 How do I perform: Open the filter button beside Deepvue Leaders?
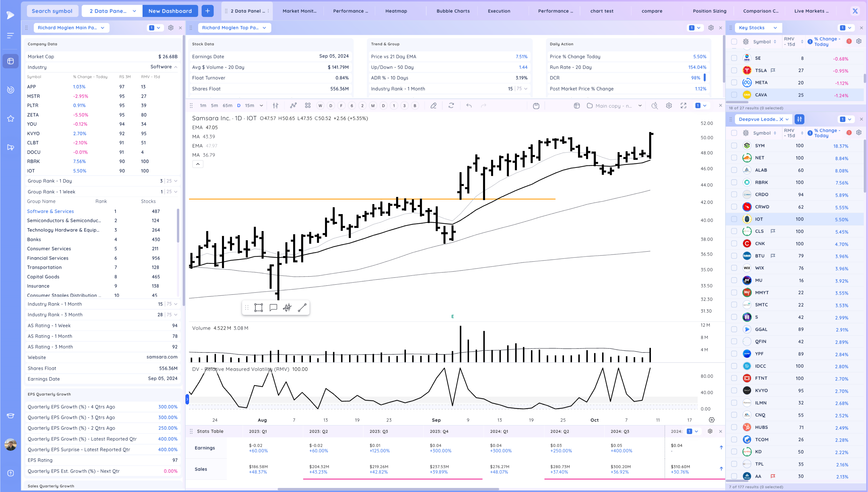tap(799, 119)
